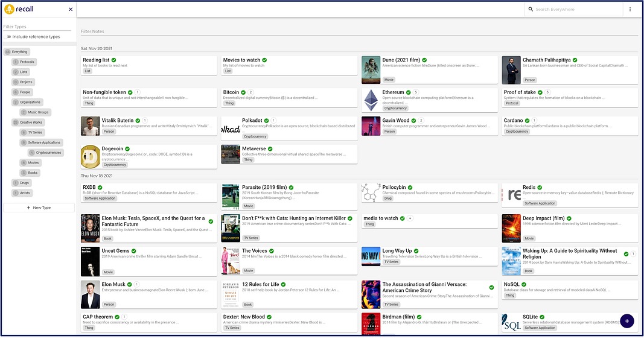Open the SQLite logo thumbnail
This screenshot has height=362, width=644.
(511, 323)
